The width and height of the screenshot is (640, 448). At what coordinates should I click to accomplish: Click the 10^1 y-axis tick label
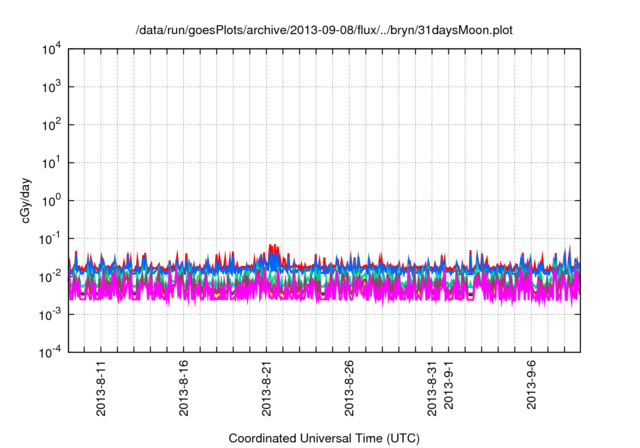coord(50,162)
